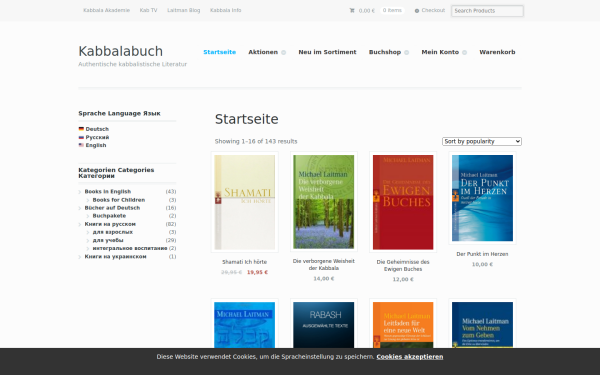Click Die verborgene Weisheit der Kabbala title
This screenshot has width=600, height=375.
point(324,264)
